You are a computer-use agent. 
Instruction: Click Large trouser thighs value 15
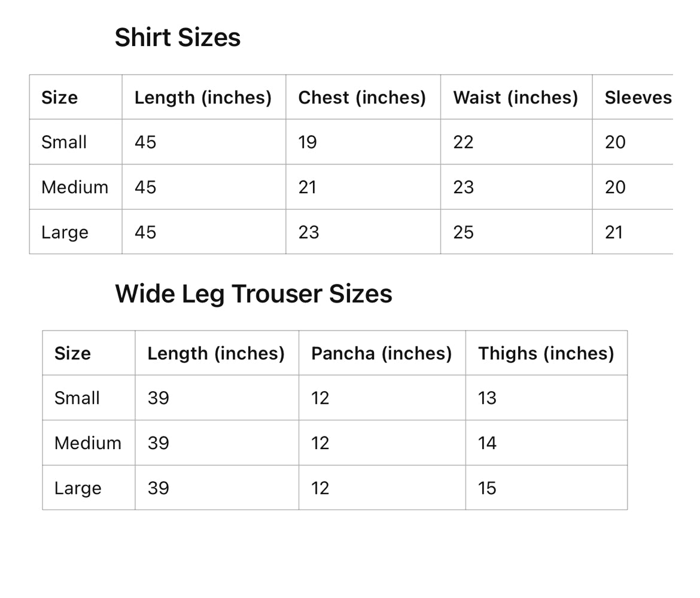pos(487,488)
